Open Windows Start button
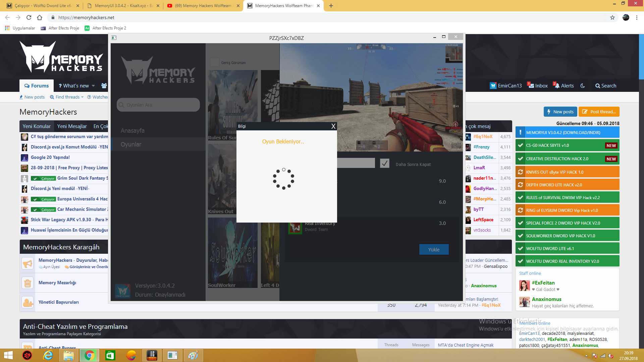644x362 pixels. point(8,355)
